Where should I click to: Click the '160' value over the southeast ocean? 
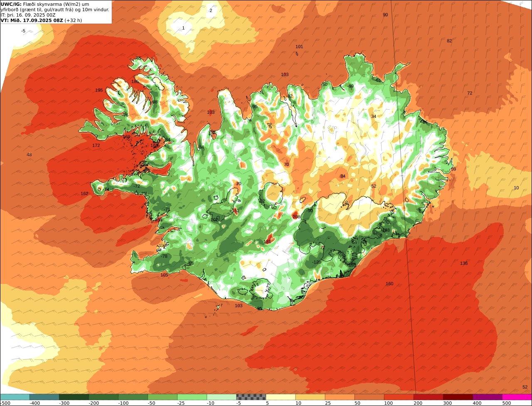pos(389,284)
